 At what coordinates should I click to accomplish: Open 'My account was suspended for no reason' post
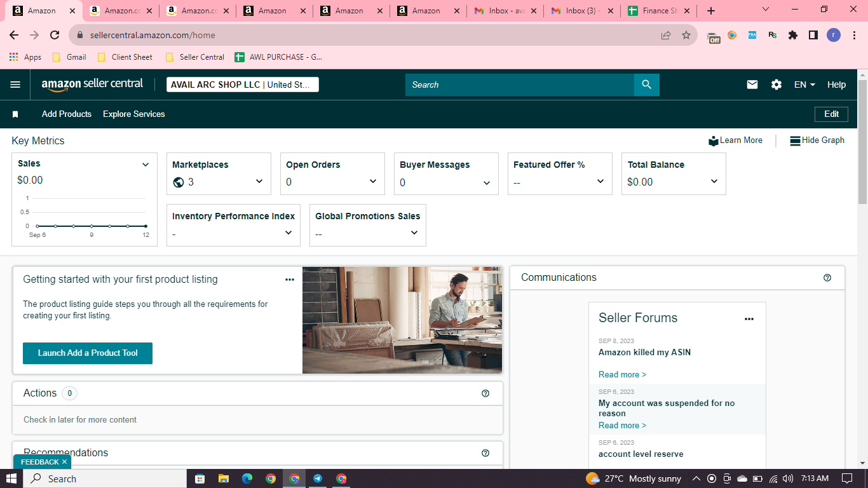pos(667,409)
